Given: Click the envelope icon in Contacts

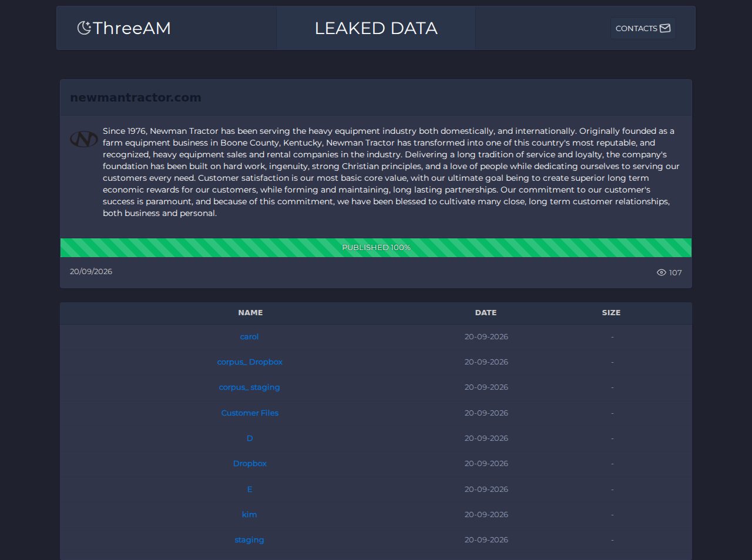Looking at the screenshot, I should [x=665, y=28].
